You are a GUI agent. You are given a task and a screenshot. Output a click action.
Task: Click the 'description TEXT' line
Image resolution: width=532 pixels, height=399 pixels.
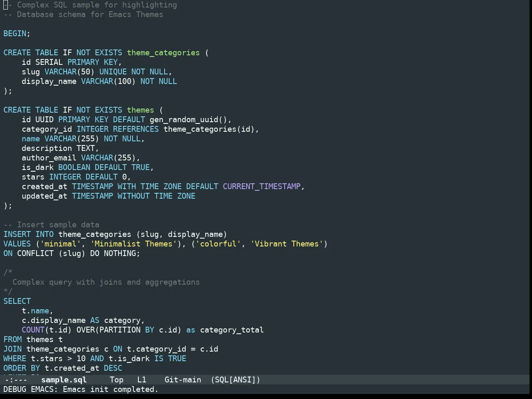pyautogui.click(x=60, y=148)
